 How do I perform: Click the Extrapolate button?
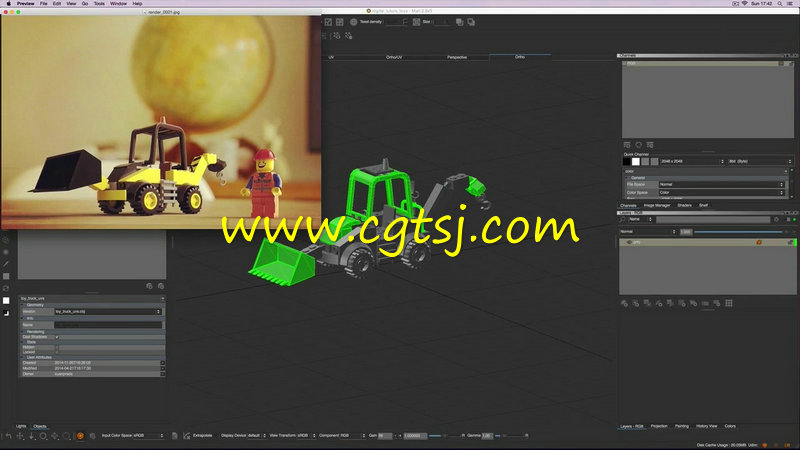pyautogui.click(x=202, y=436)
